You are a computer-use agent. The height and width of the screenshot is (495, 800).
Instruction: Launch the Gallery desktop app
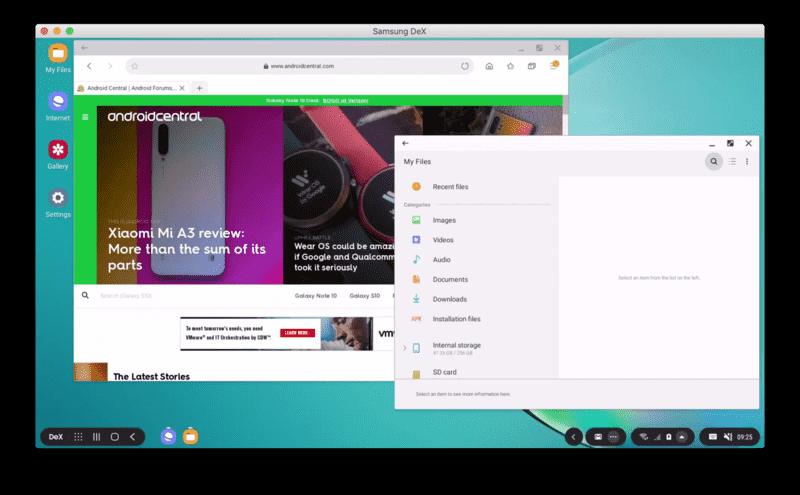(58, 155)
